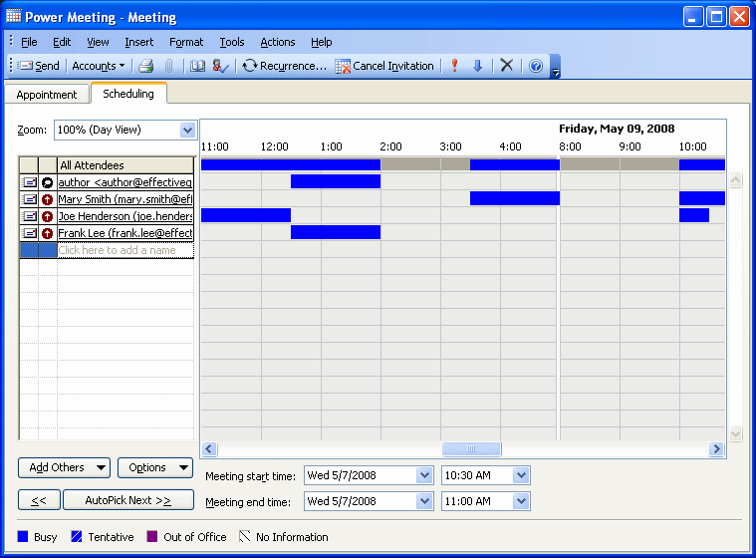This screenshot has width=756, height=558.
Task: Click the paperclip Insert File icon
Action: point(168,66)
